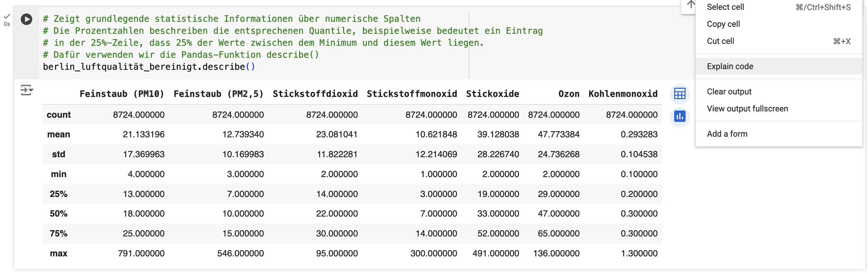Click into the berlin_luftqualität_bereinigt.describe() code line
The width and height of the screenshot is (868, 274).
(x=148, y=67)
